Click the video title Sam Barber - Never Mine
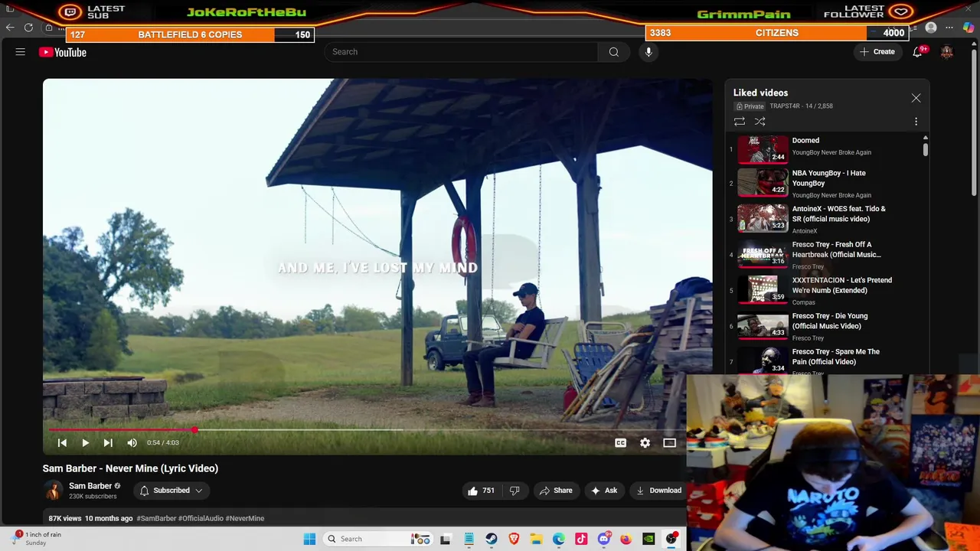Screen dimensions: 980x551 [x=130, y=468]
